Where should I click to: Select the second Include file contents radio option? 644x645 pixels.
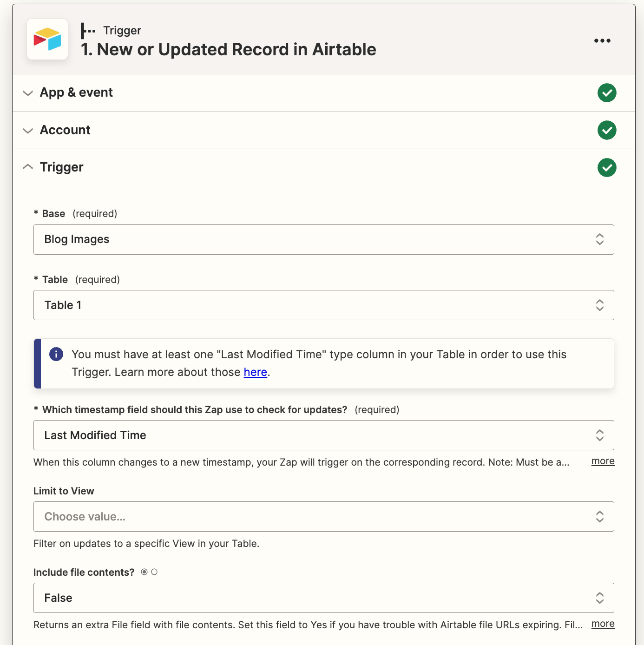point(154,572)
